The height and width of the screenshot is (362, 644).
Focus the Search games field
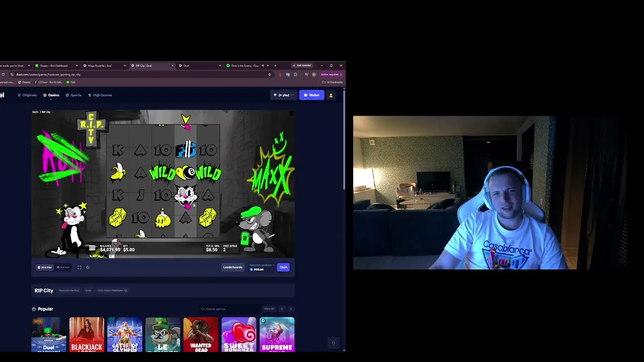[229, 309]
